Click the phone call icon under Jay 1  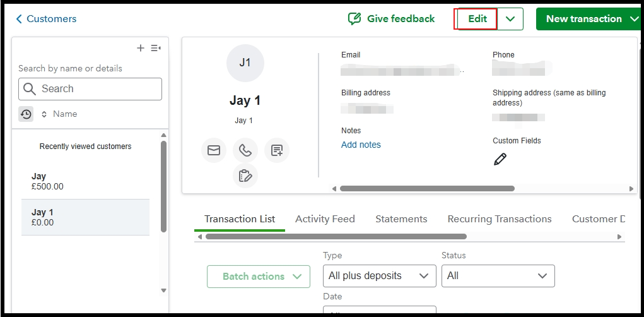(x=245, y=150)
